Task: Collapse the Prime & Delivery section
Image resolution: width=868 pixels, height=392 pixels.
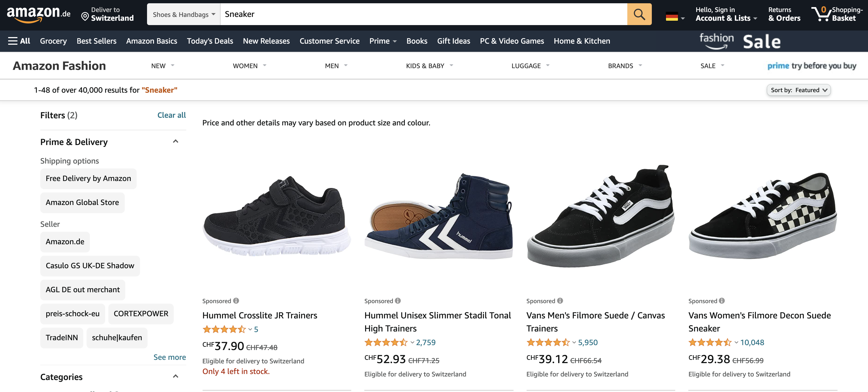Action: (176, 141)
